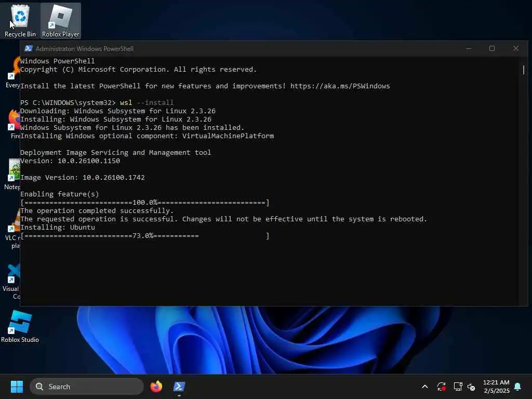This screenshot has height=399, width=532.
Task: Click the PowerShell taskbar icon
Action: click(179, 387)
